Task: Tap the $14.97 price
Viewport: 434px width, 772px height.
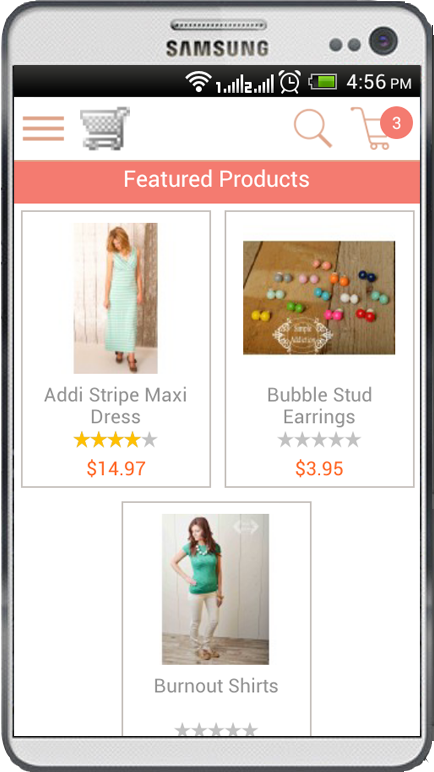Action: click(116, 468)
